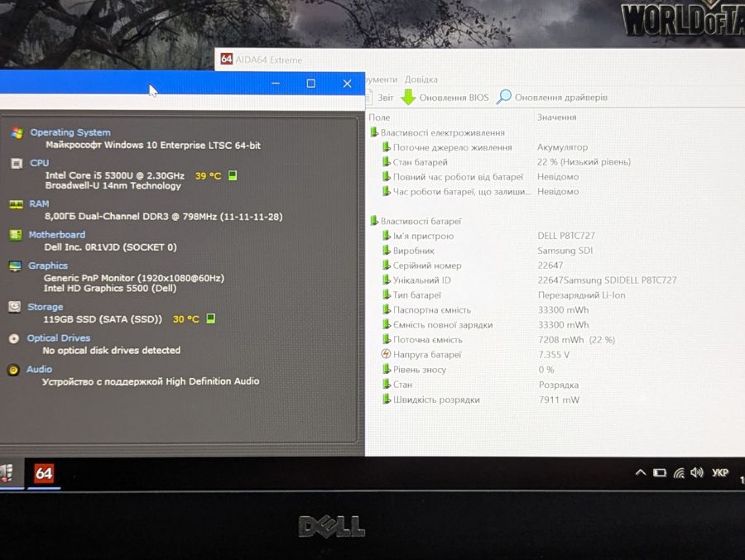
Task: Click the 7.355 V voltage value
Action: click(x=554, y=354)
